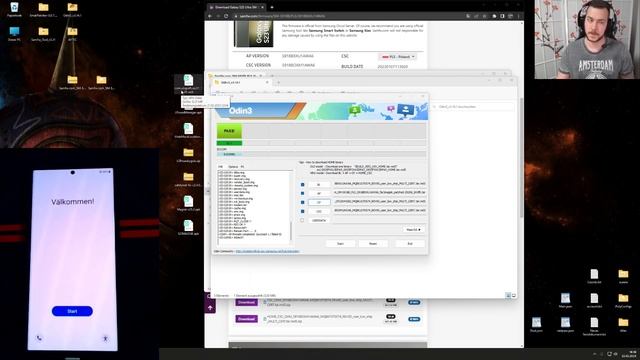Image resolution: width=640 pixels, height=360 pixels.
Task: Click the CSC file button in Odin
Action: tap(319, 211)
